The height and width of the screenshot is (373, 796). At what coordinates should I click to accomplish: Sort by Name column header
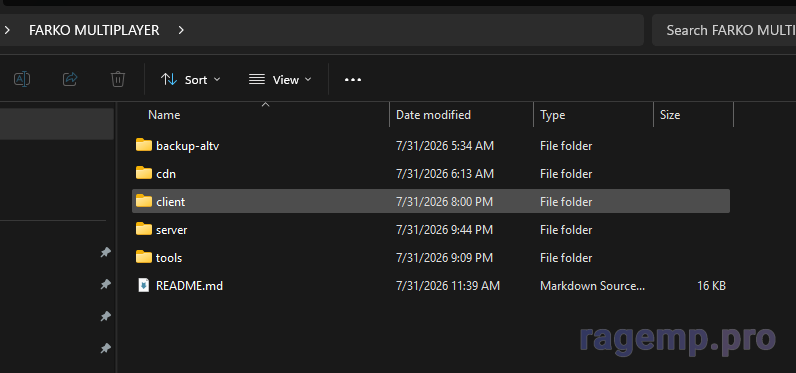point(164,115)
